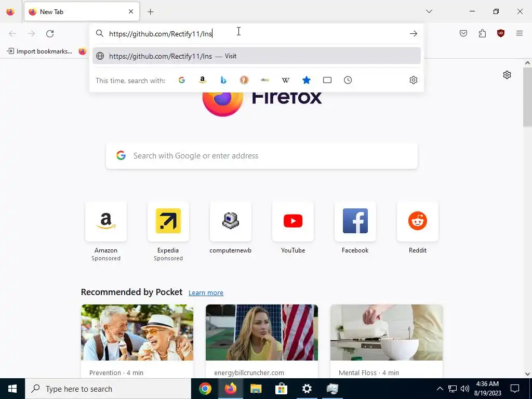Open the Amazon shortcut tile

coord(106,221)
